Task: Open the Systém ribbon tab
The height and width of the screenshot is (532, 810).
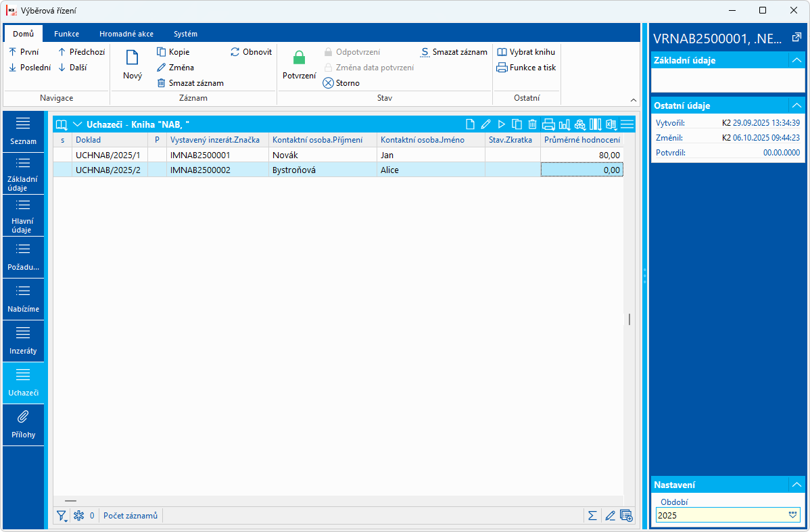Action: tap(185, 34)
